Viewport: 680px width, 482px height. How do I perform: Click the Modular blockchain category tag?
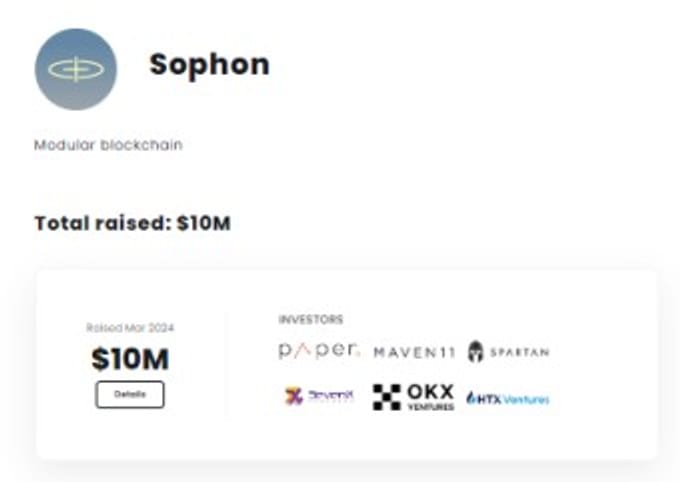pos(108,145)
